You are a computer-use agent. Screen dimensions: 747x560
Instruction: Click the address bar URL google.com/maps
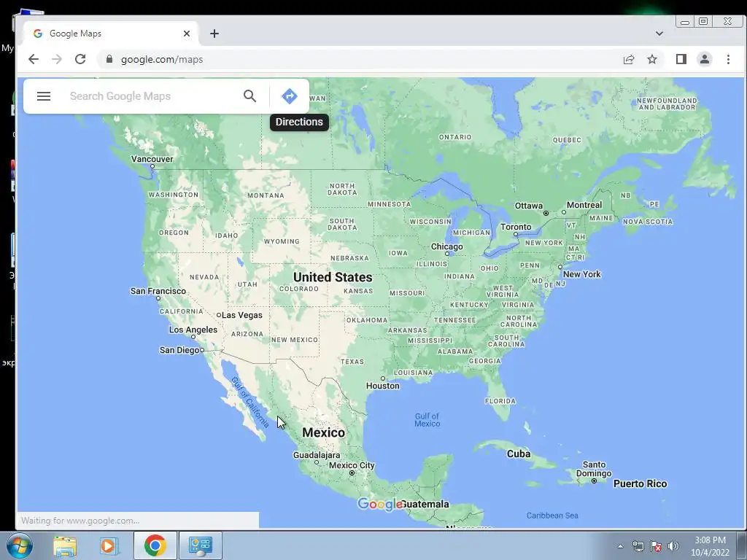point(162,60)
